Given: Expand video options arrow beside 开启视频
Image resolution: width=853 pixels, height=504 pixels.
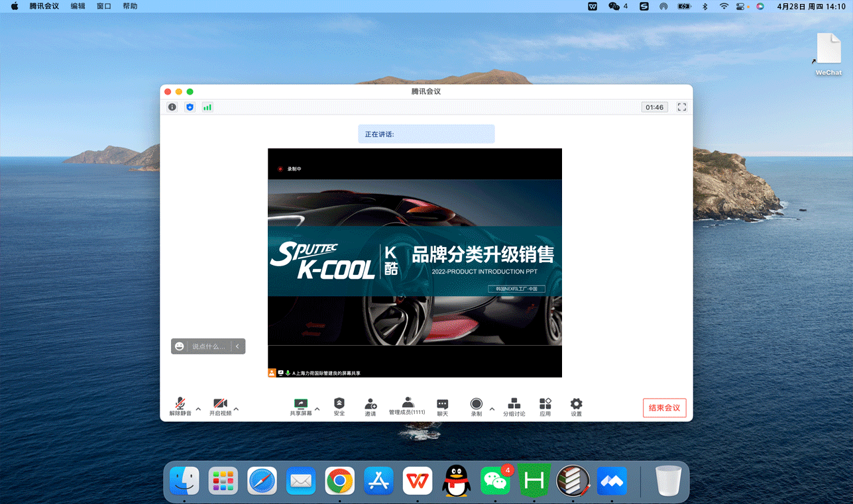Looking at the screenshot, I should click(x=236, y=409).
